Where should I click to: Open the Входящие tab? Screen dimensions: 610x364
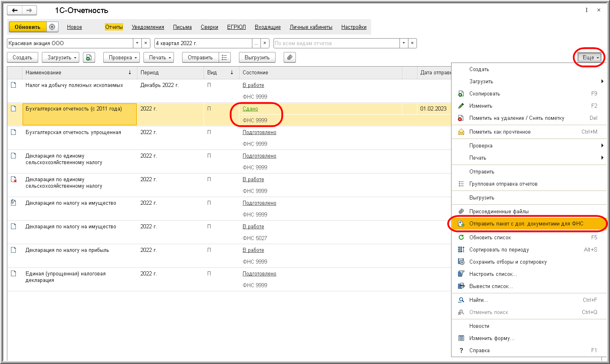click(x=268, y=27)
